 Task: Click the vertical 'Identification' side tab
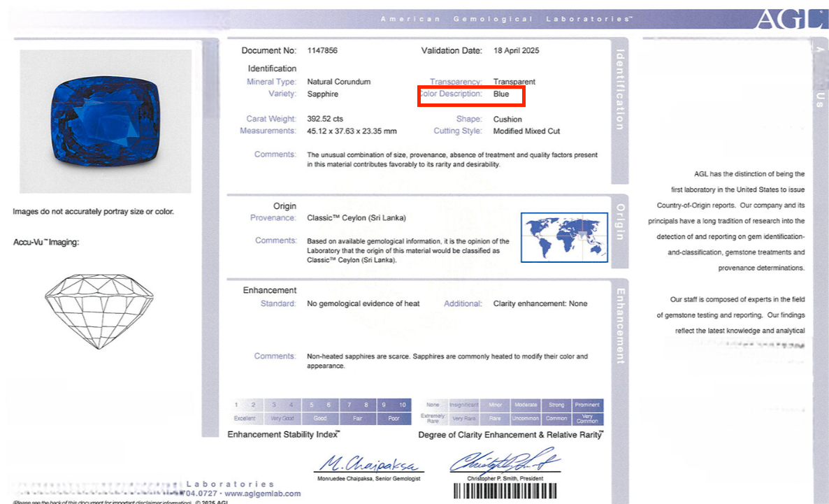point(620,90)
